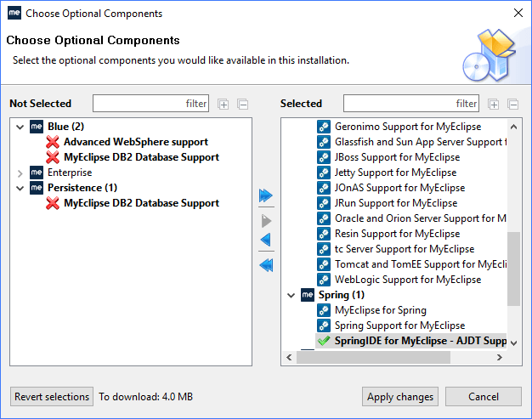Image resolution: width=532 pixels, height=419 pixels.
Task: Select SpringIDE for MyEclipse - AJDT item
Action: coord(421,340)
